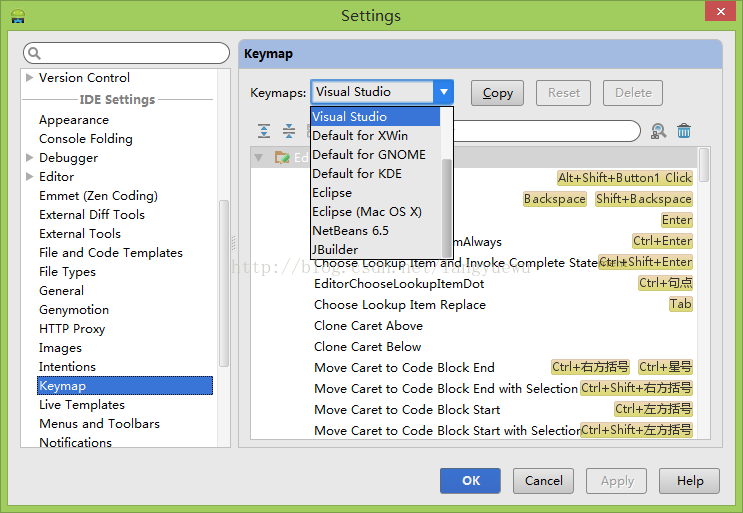743x513 pixels.
Task: Expand the Version Control settings node
Action: coord(29,78)
